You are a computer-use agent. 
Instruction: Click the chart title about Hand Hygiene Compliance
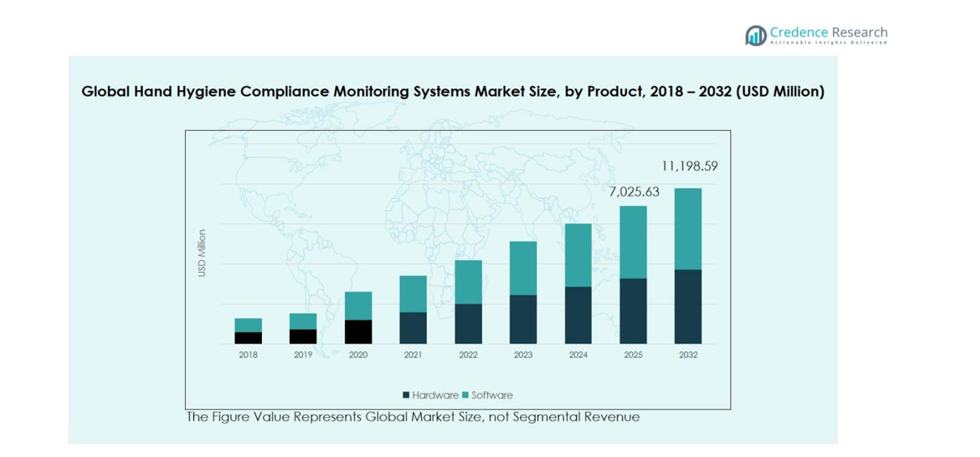tap(453, 92)
